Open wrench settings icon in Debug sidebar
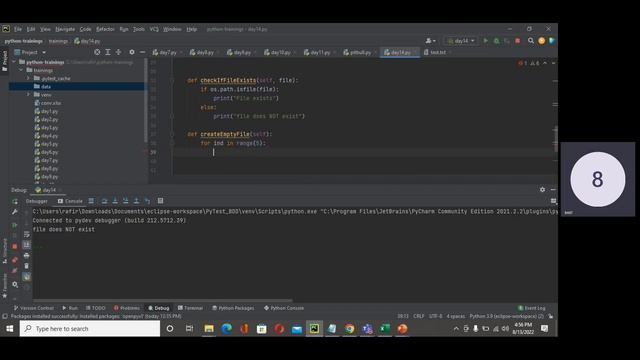Viewport: 640px width, 360px height. 15,212
